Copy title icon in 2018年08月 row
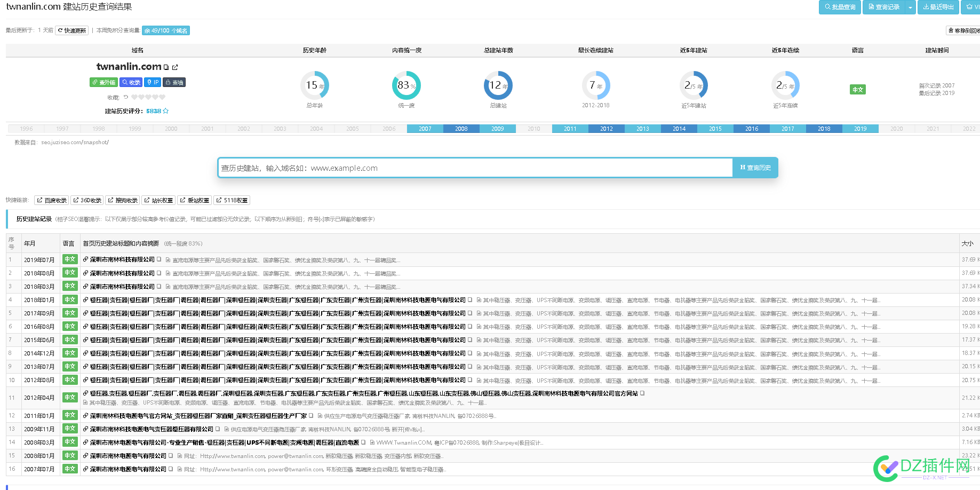Screen dimensions: 980x490 click(x=159, y=273)
